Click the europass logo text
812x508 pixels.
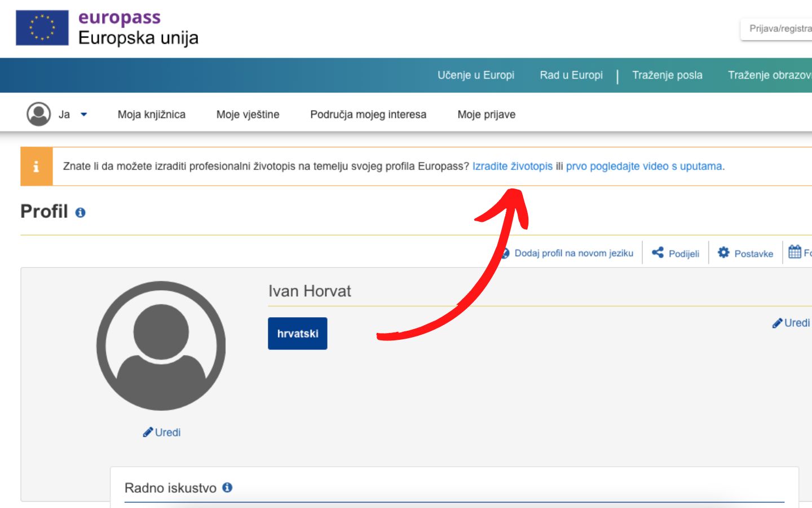pyautogui.click(x=120, y=18)
